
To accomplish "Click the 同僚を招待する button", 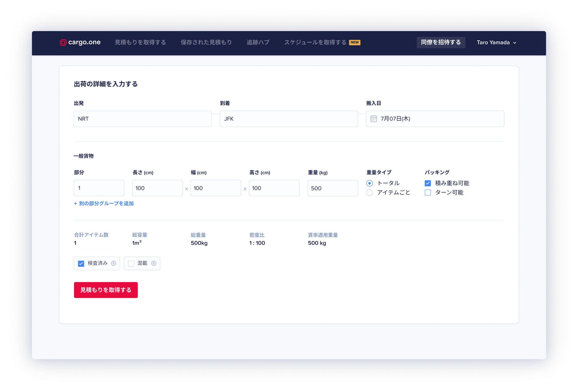I will [x=441, y=42].
